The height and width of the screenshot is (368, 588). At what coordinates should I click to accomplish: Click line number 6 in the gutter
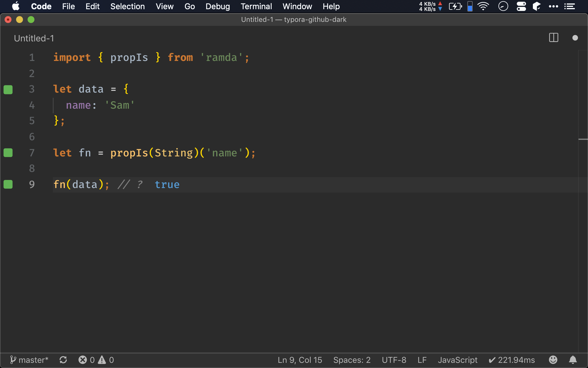tap(32, 137)
